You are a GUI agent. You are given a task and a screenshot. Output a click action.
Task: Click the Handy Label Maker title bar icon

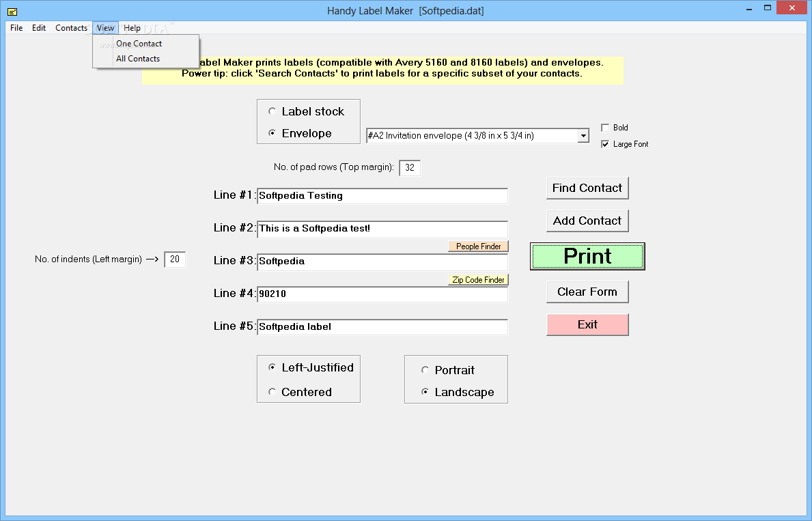coord(12,11)
